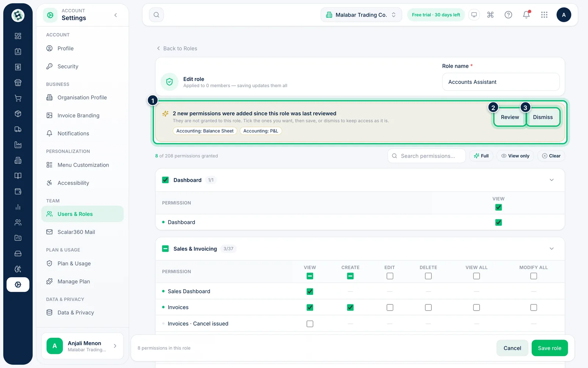Open the user avatar 'A' menu in top bar

(564, 15)
